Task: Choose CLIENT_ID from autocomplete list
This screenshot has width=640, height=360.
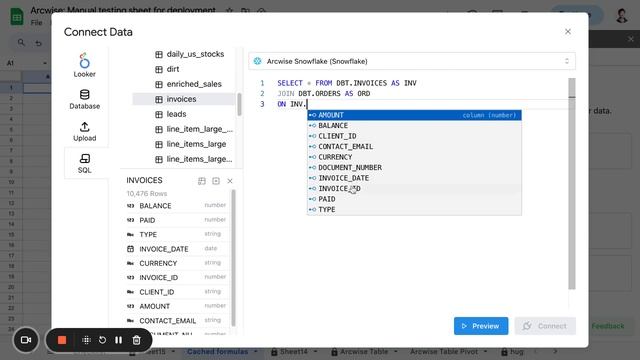Action: point(414,136)
